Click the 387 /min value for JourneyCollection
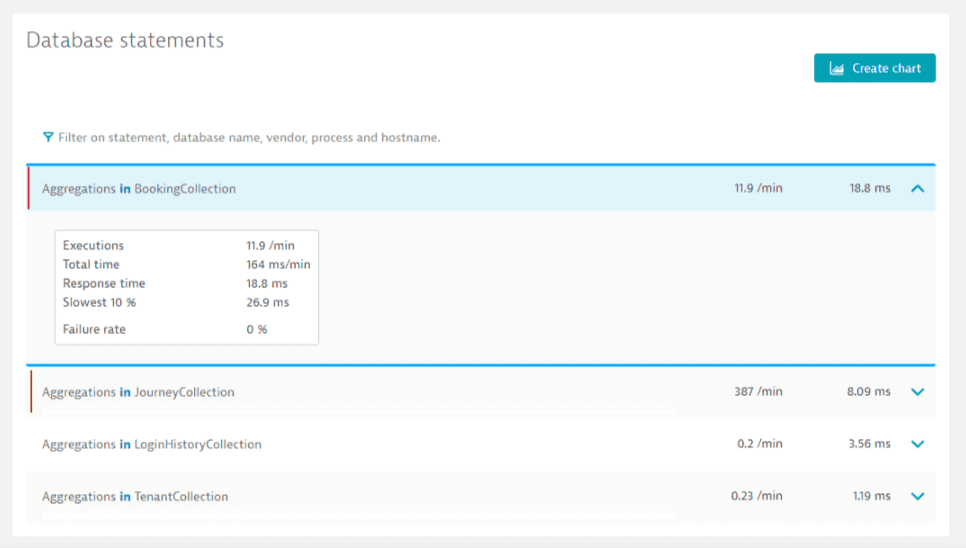This screenshot has width=966, height=548. [758, 392]
